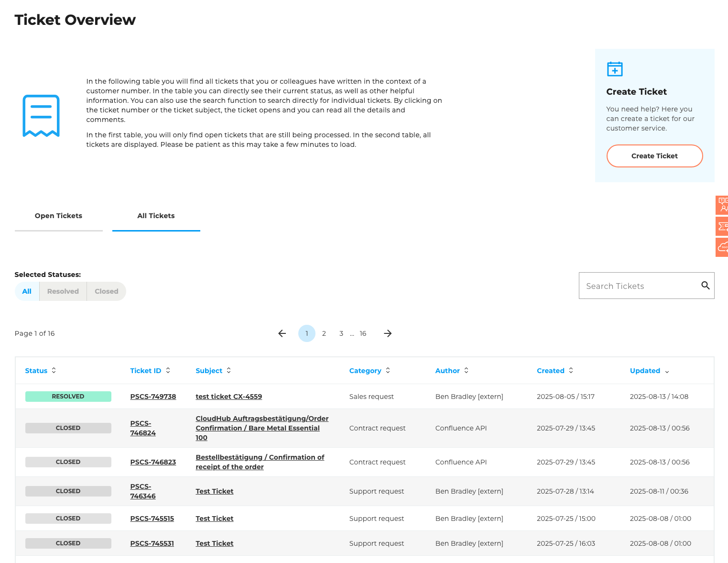Select the All Tickets tab
Screen dimensions: 728x563
pos(156,216)
